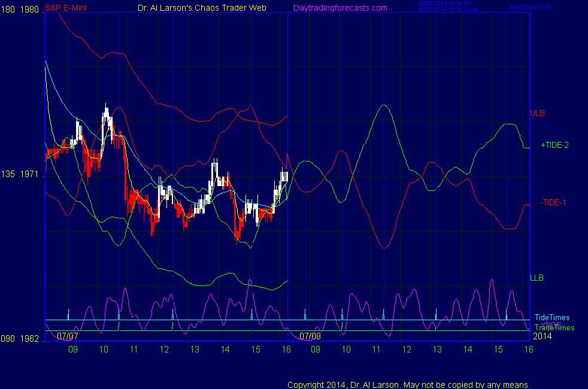Image resolution: width=588 pixels, height=389 pixels.
Task: Click the red -TIDE-1 legend label
Action: tap(553, 202)
